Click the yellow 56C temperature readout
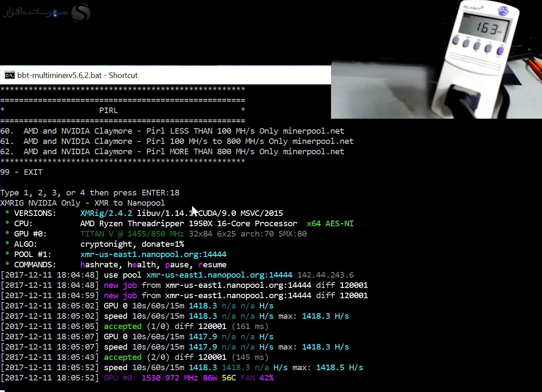Screen dimensions: 542x392 coord(229,378)
